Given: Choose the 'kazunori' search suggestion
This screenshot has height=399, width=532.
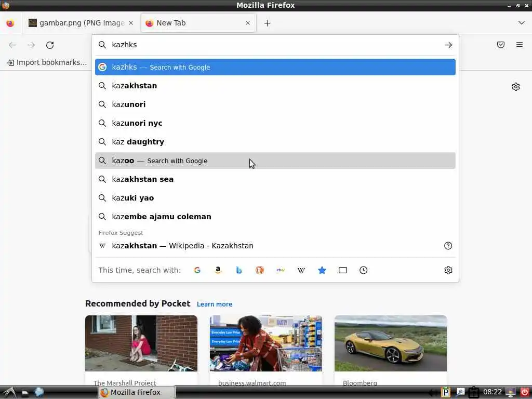Looking at the screenshot, I should 275,104.
